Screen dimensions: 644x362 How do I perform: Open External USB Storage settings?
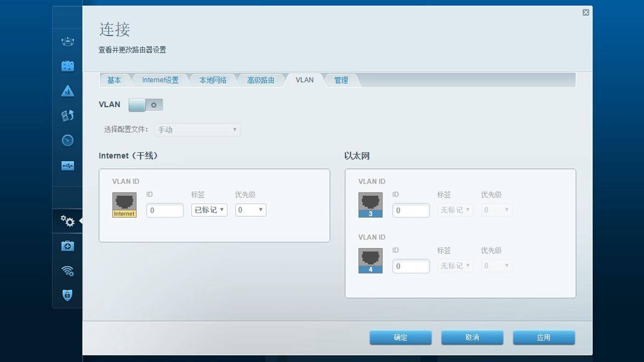[x=67, y=165]
